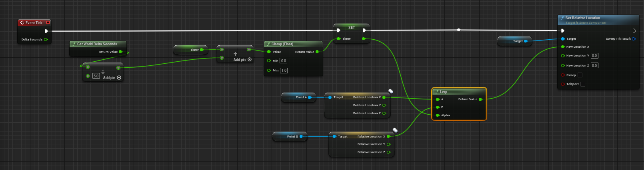The height and width of the screenshot is (170, 644).
Task: Click the red Teleport boolean pin
Action: [x=563, y=84]
